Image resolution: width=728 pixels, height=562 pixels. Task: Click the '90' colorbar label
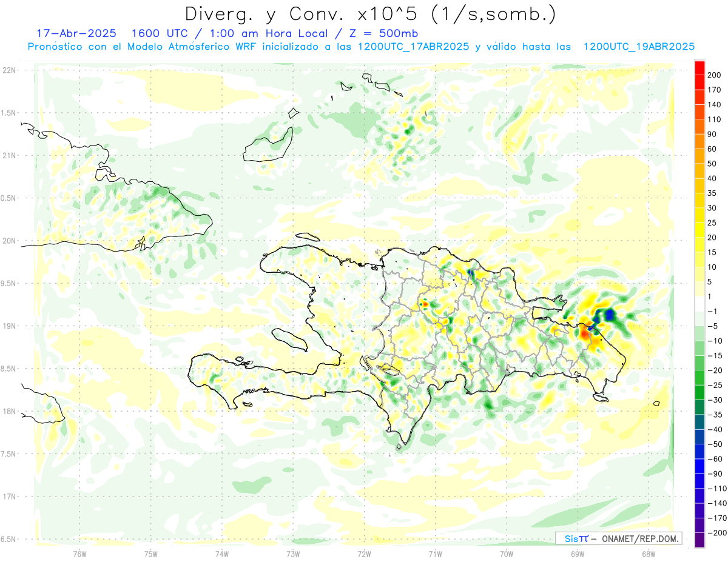point(712,134)
